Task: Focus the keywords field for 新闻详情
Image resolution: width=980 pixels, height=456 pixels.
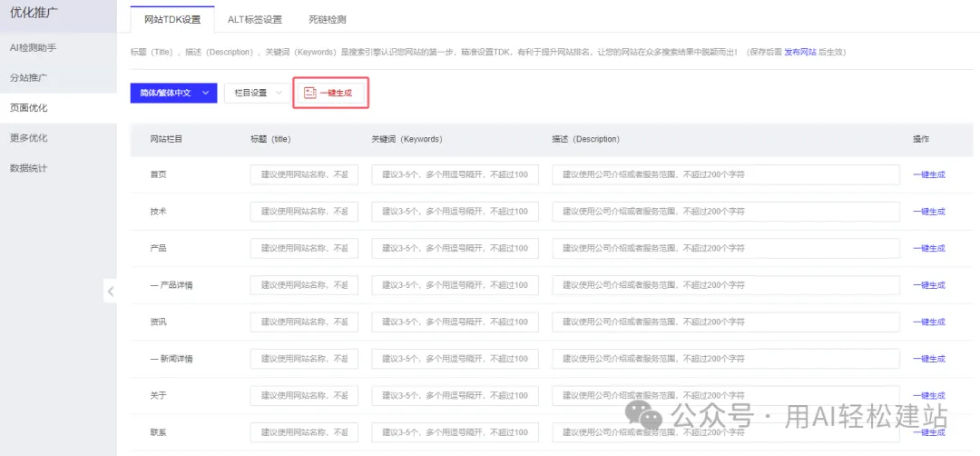Action: tap(455, 359)
